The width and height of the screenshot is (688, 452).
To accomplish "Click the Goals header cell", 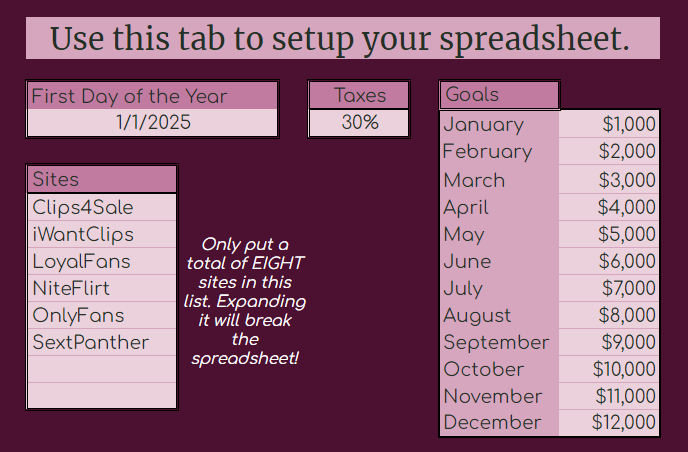I will (x=499, y=95).
